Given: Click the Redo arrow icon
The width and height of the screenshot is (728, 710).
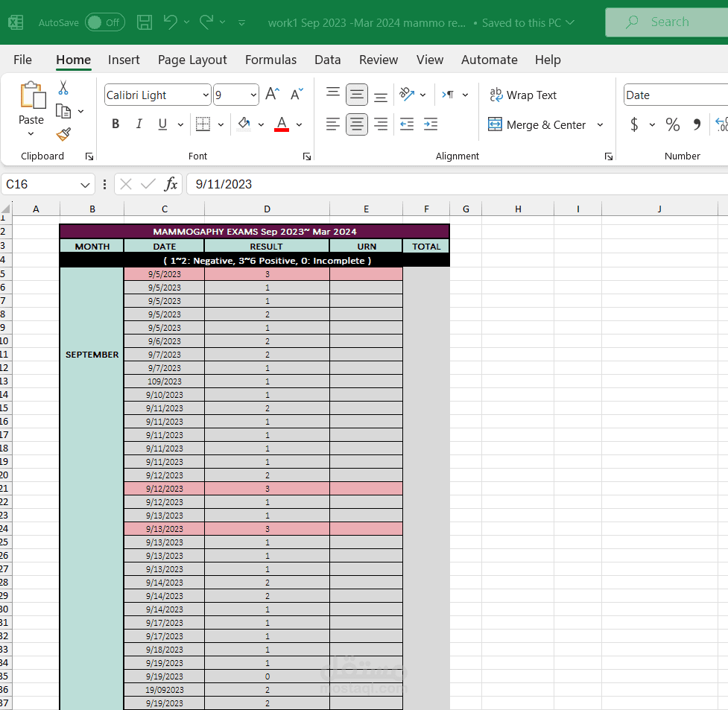Looking at the screenshot, I should pos(206,22).
